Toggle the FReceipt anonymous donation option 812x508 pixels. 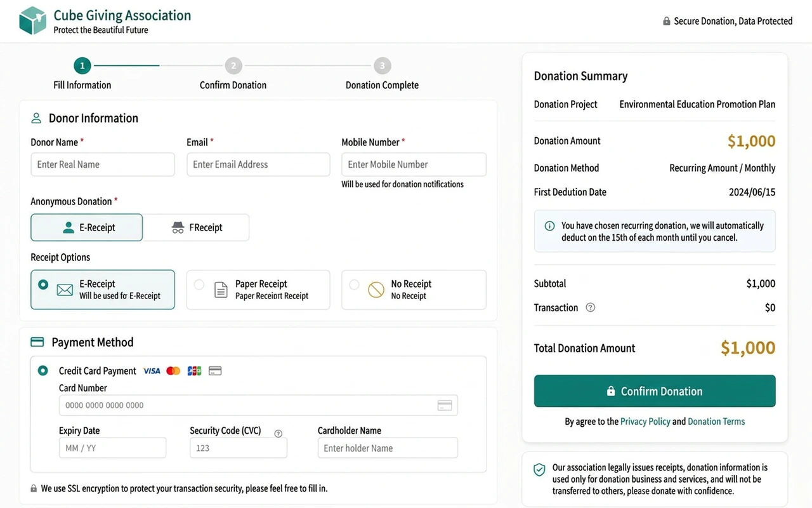coord(196,227)
